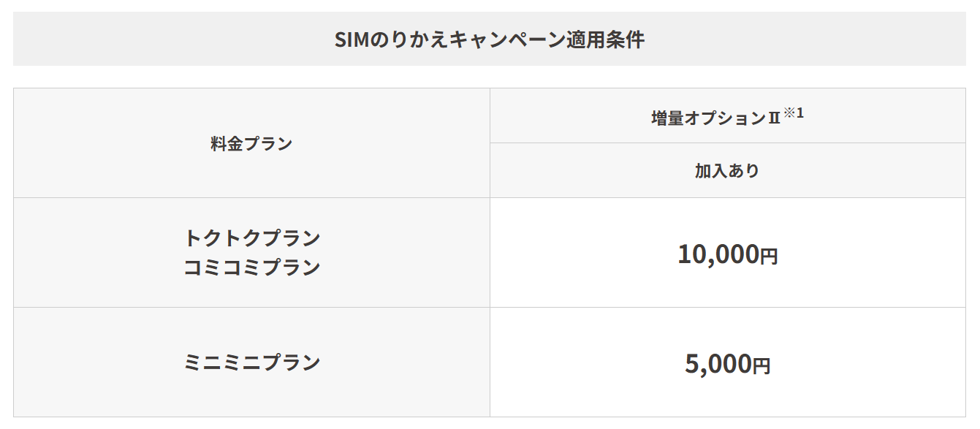The image size is (980, 429).
Task: Select the 料金プラン column header
Action: (251, 143)
